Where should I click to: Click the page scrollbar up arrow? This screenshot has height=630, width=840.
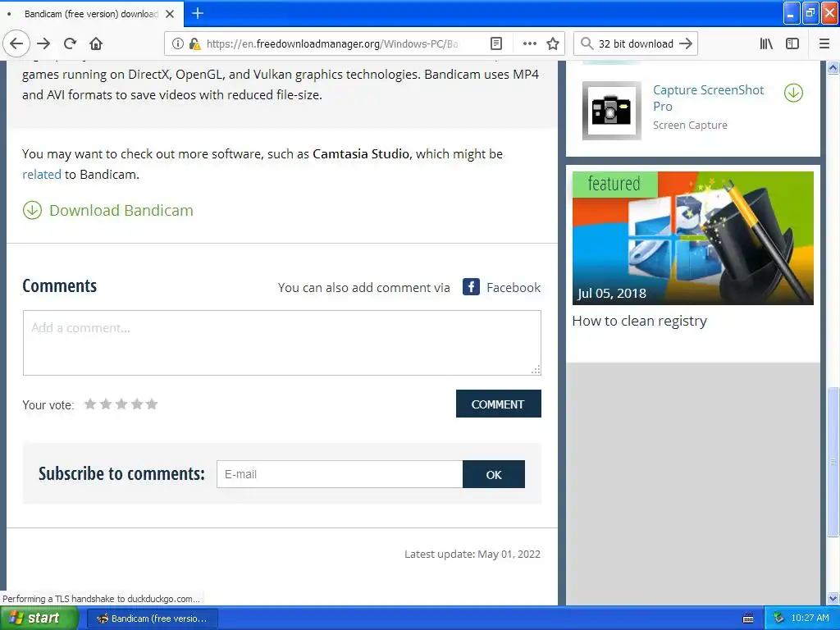pos(833,67)
